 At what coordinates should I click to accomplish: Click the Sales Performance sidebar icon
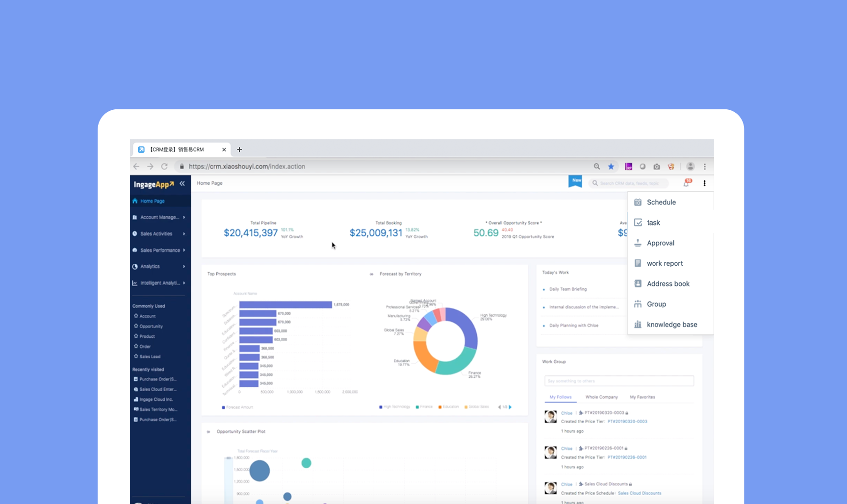135,250
